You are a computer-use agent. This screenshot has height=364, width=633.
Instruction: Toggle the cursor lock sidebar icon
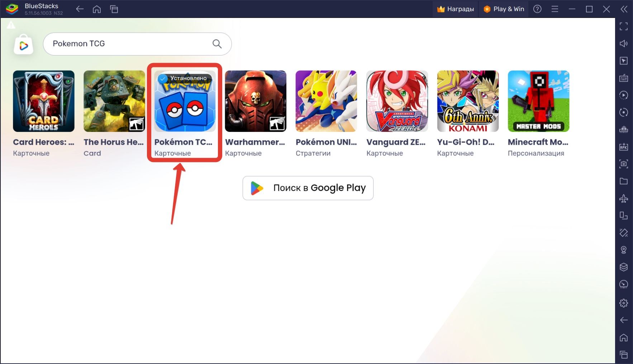(x=624, y=61)
